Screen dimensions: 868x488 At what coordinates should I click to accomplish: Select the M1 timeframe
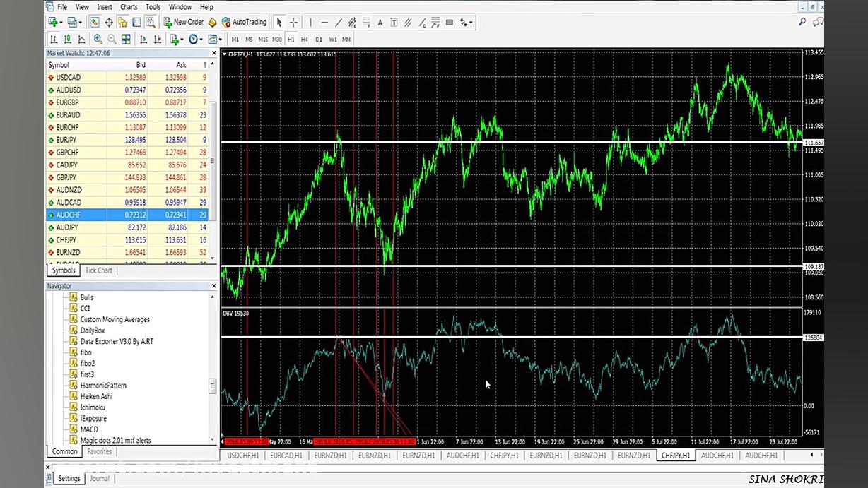[235, 40]
